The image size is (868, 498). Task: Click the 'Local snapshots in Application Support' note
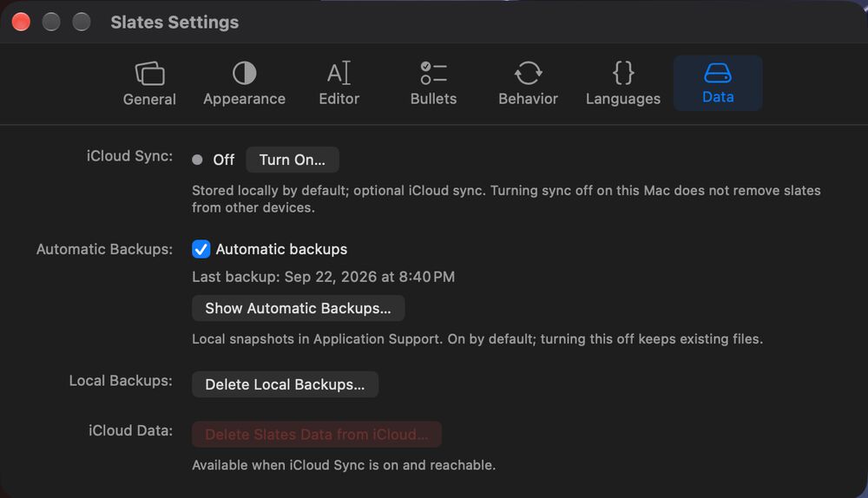[x=477, y=339]
